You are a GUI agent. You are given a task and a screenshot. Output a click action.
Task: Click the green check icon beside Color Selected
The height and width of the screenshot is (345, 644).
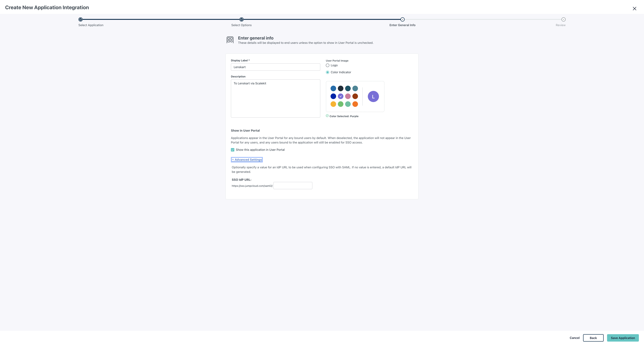point(327,116)
